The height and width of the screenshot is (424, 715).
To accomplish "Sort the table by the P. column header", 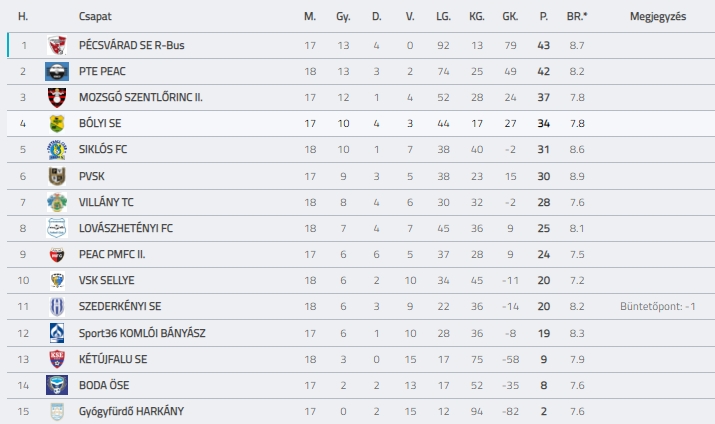I will coord(544,16).
